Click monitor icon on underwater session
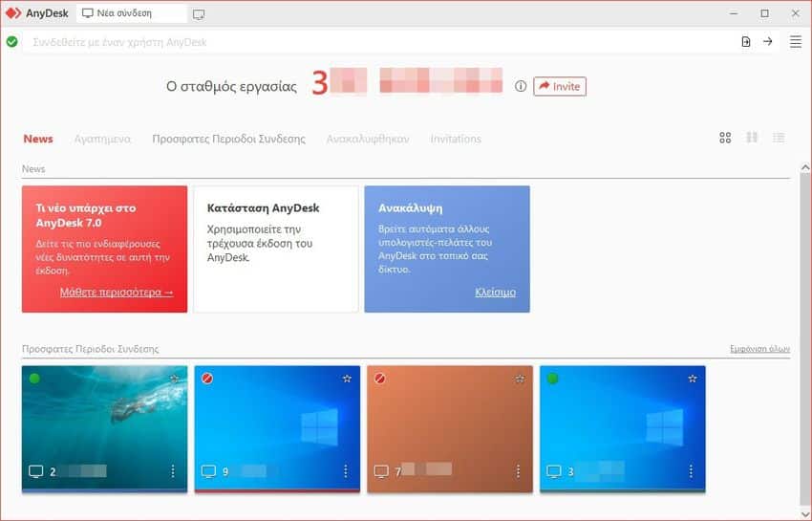The height and width of the screenshot is (521, 812). point(35,471)
